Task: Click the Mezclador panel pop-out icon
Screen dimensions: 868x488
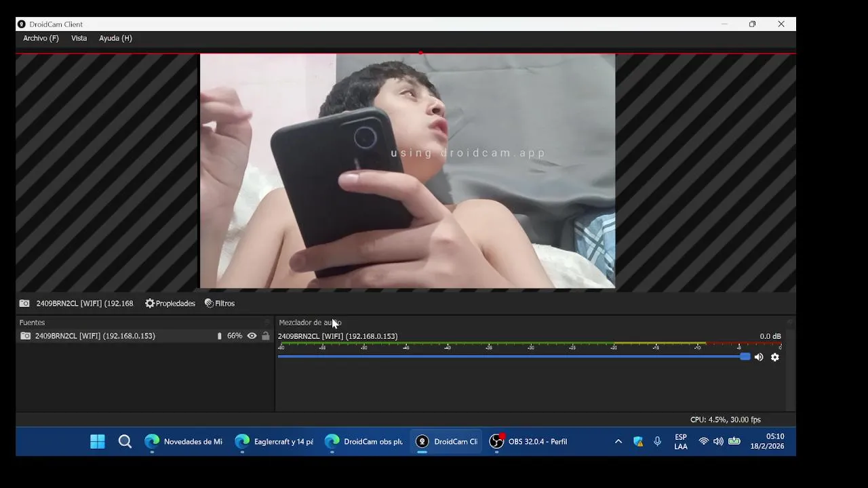Action: [789, 323]
